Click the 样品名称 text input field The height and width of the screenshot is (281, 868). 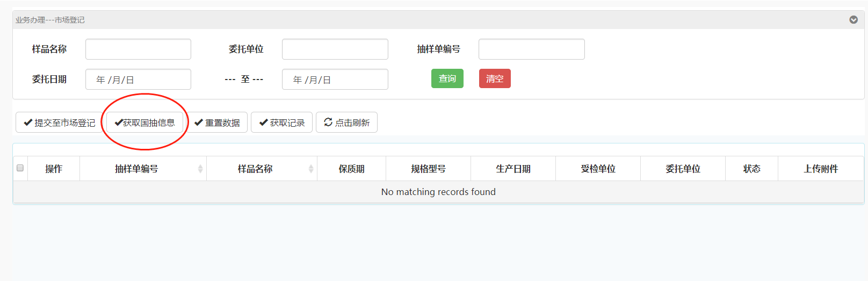pos(138,49)
